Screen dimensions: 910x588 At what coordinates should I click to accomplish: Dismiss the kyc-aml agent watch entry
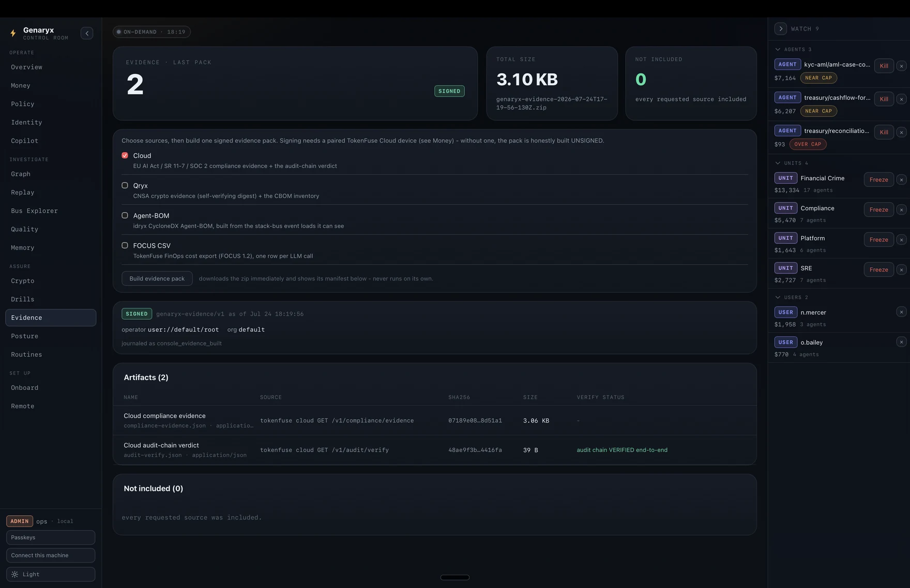[x=901, y=66]
